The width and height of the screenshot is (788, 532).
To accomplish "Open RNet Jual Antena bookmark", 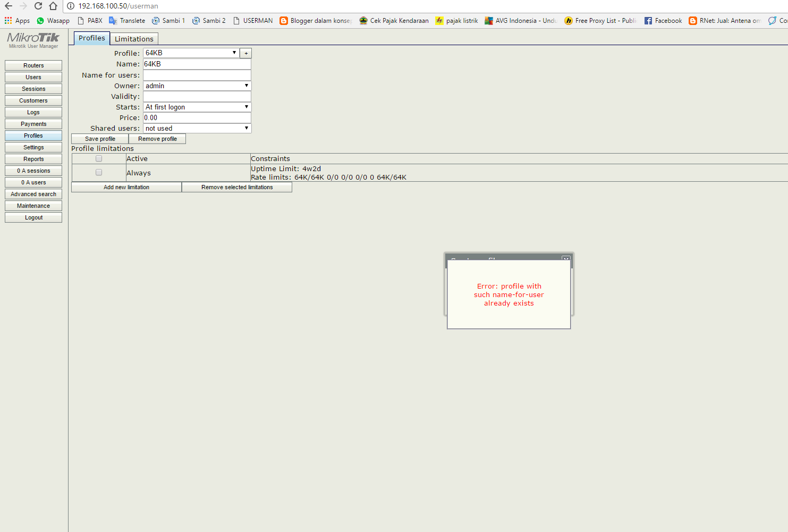I will point(725,21).
